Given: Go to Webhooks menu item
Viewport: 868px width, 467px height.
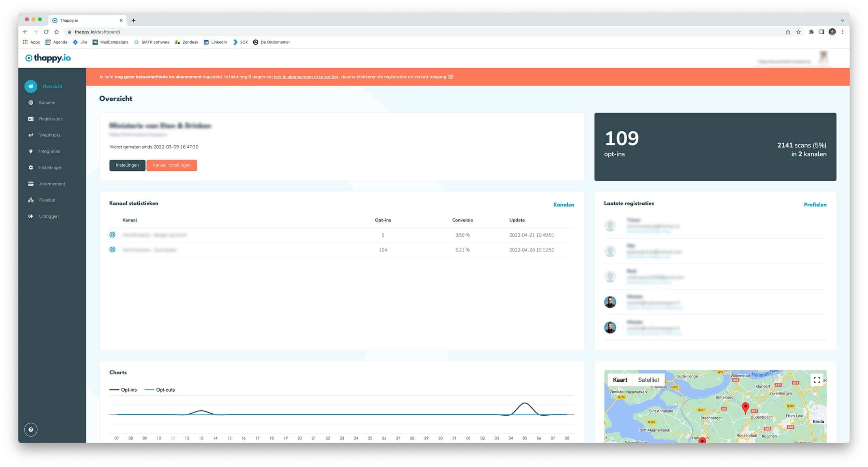Looking at the screenshot, I should (50, 135).
